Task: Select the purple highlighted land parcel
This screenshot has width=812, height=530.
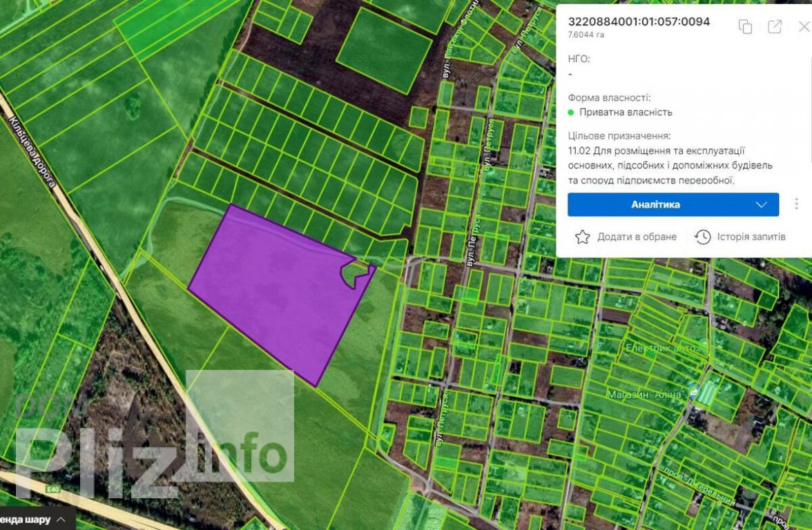Action: [x=276, y=290]
